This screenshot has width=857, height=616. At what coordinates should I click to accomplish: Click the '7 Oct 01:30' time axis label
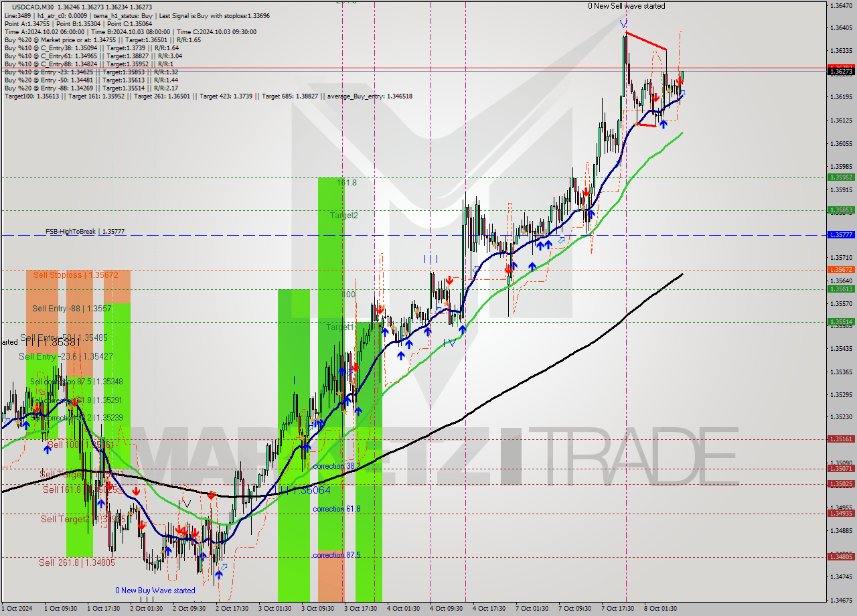[x=532, y=609]
